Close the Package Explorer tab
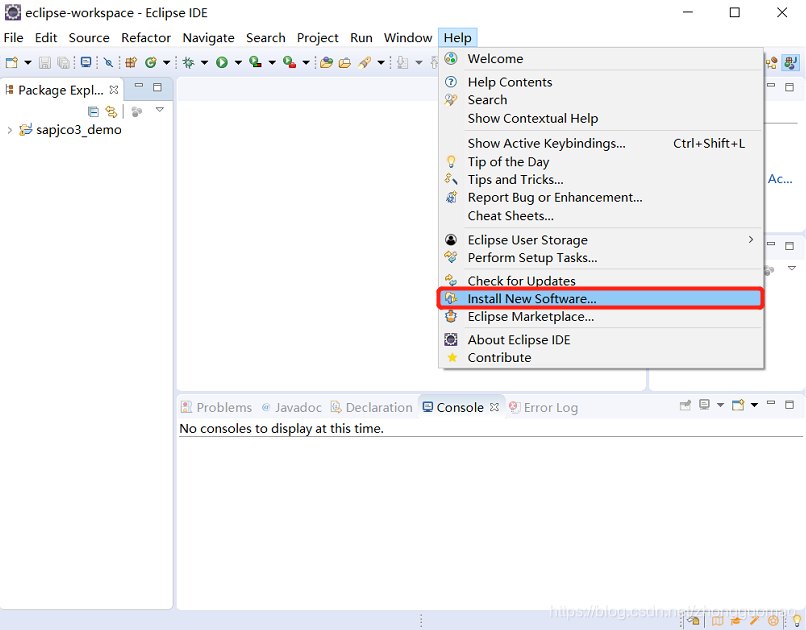The image size is (806, 630). [114, 89]
